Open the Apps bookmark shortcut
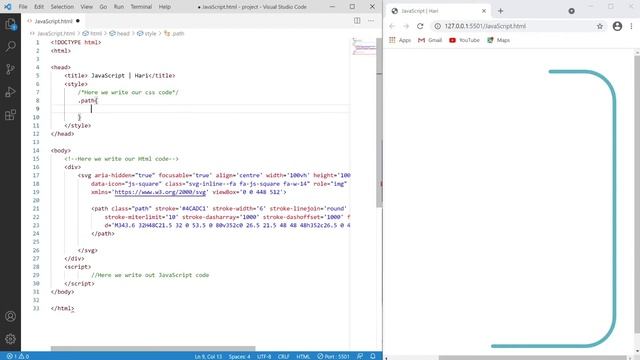This screenshot has height=360, width=640. (x=400, y=40)
